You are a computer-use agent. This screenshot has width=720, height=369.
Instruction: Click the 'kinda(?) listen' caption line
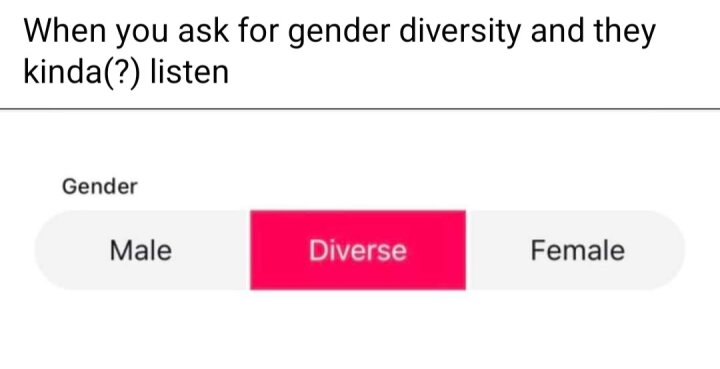[x=126, y=73]
